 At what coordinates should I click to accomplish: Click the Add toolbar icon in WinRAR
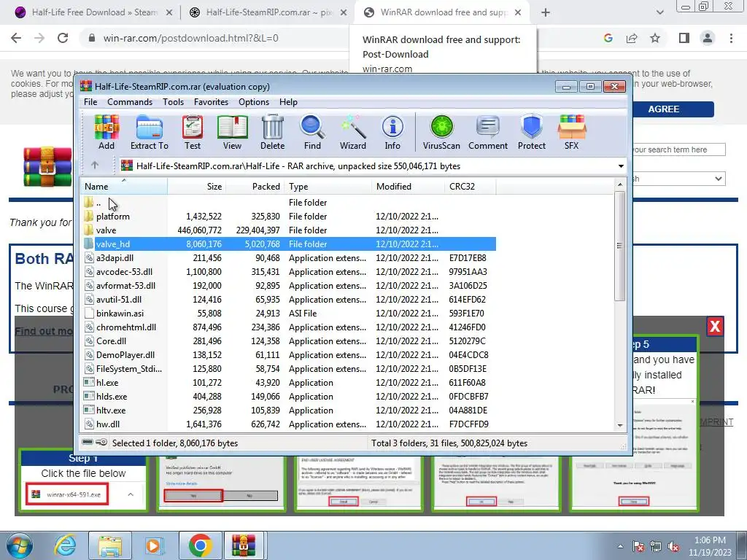point(107,133)
